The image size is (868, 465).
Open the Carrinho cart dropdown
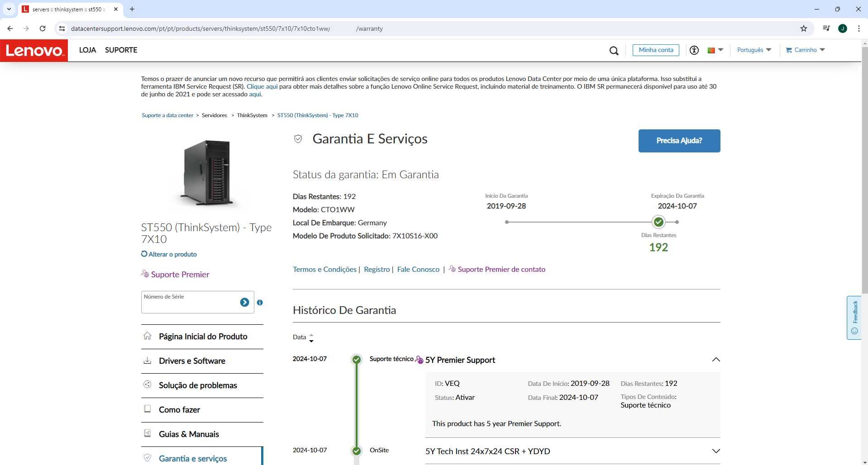(x=806, y=50)
